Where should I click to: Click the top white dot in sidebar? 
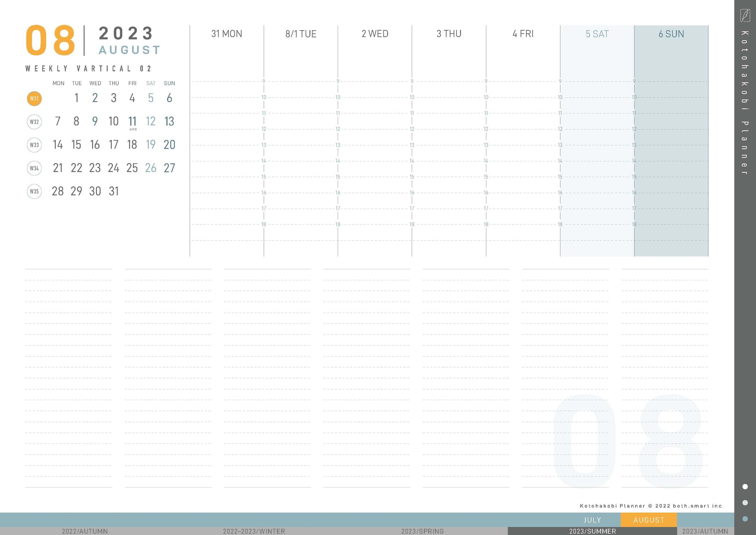pyautogui.click(x=745, y=487)
